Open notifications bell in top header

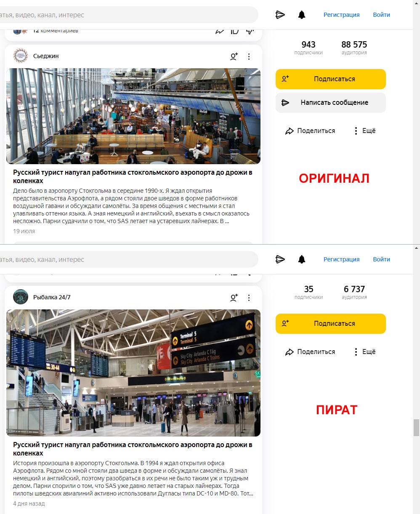[302, 15]
